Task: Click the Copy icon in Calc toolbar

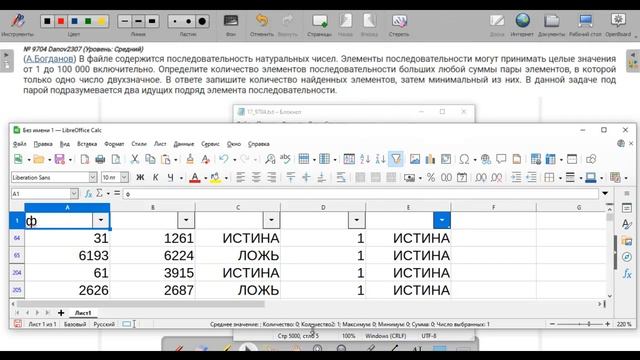Action: [150, 159]
